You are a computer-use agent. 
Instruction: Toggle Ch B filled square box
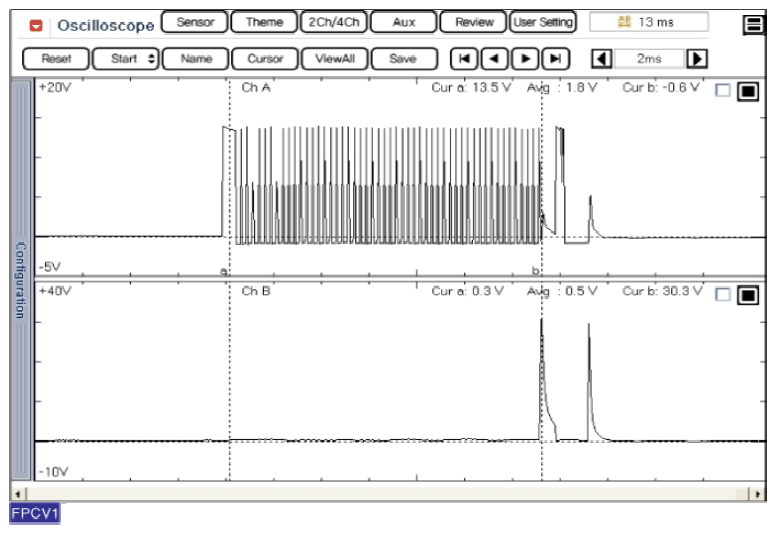point(747,295)
